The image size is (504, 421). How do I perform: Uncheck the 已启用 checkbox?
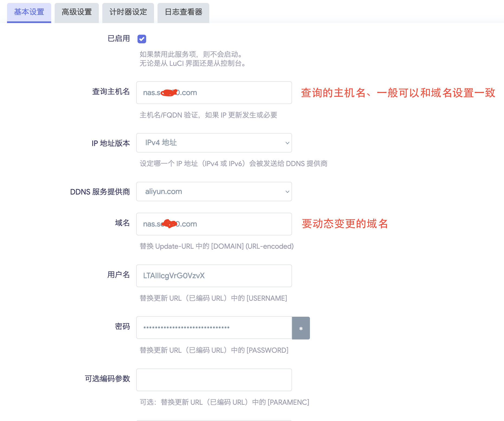pos(142,39)
